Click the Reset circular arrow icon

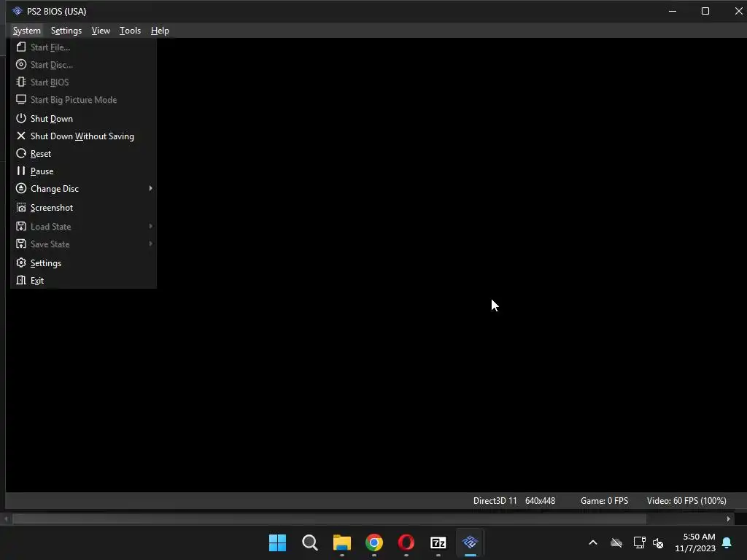point(21,153)
